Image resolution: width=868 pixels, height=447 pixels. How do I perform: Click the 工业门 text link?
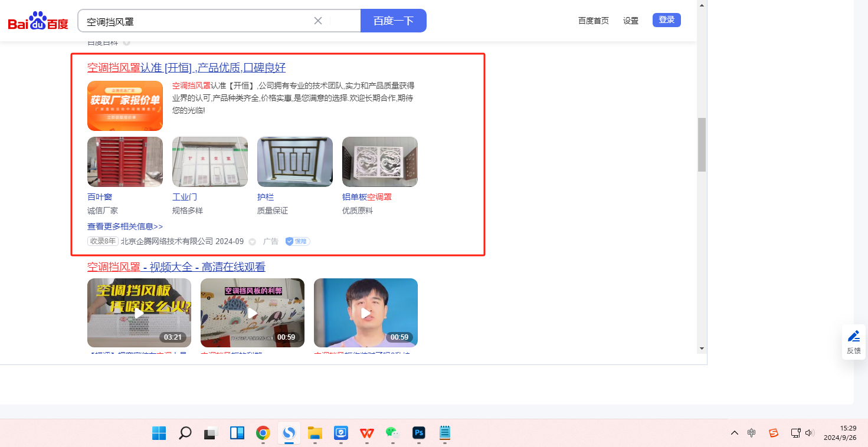click(x=185, y=197)
